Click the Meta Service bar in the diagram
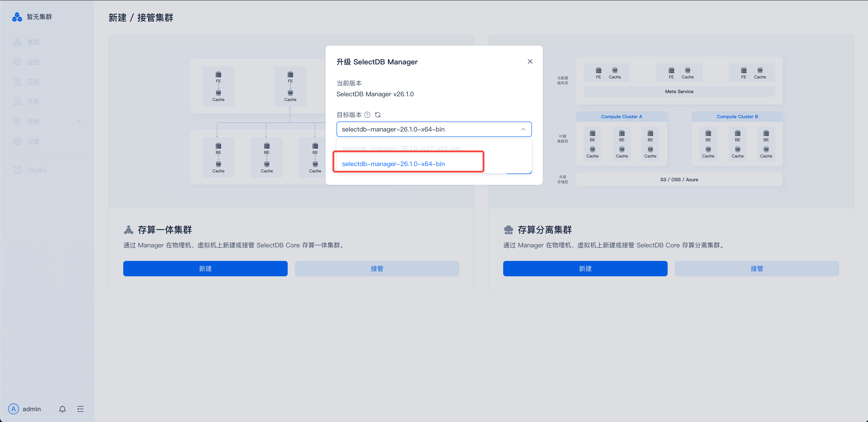The image size is (868, 422). 679,91
